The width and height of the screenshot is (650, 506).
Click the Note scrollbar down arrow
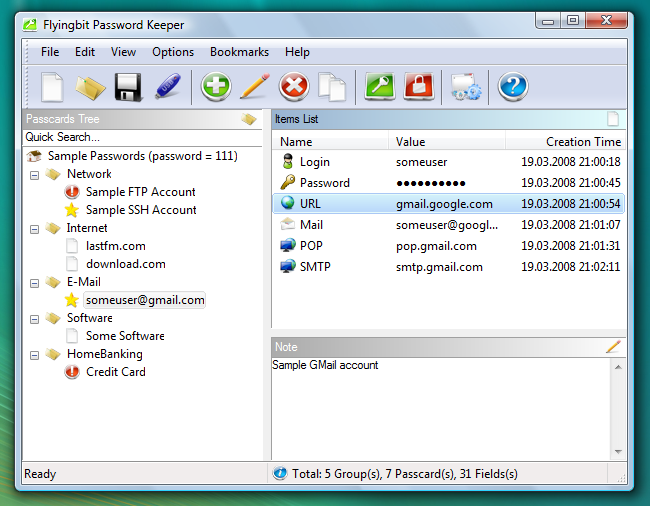pos(618,452)
